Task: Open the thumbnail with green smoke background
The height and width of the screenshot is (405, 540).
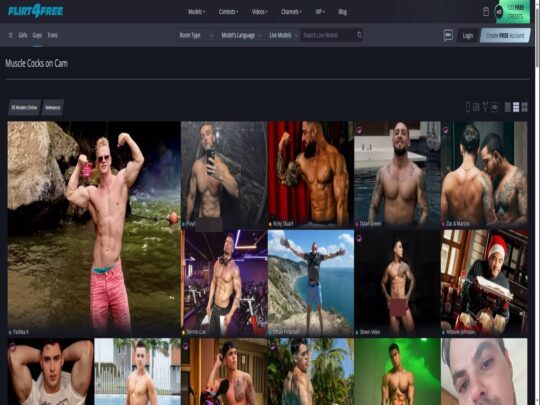Action: pos(397,371)
